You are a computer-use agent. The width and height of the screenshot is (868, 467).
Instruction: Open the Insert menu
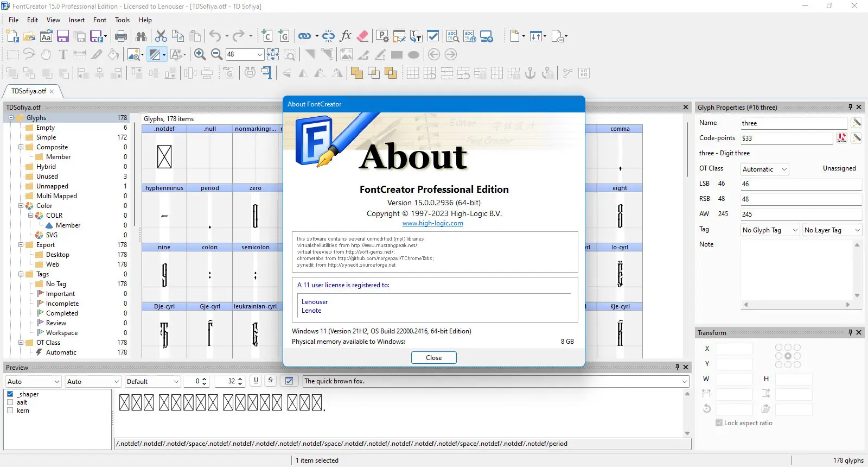[76, 20]
